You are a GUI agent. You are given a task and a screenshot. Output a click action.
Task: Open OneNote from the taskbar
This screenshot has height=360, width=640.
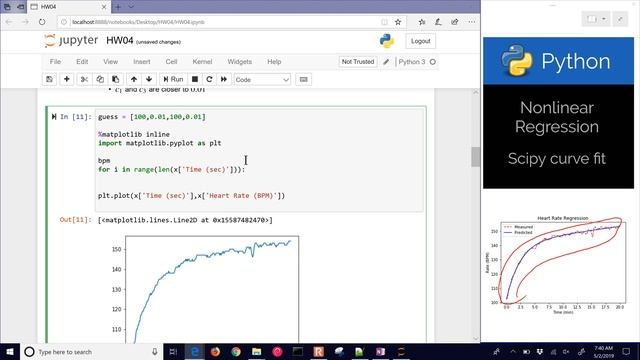click(x=380, y=351)
